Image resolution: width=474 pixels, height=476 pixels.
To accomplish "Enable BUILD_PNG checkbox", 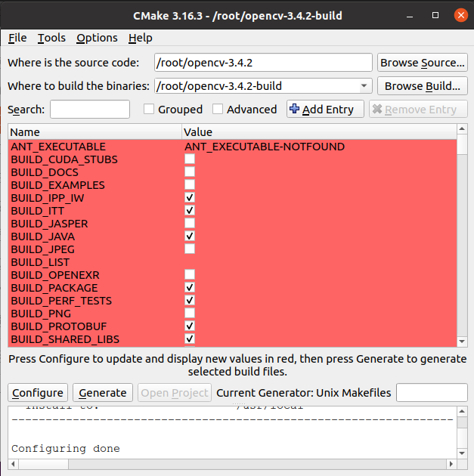I will click(x=190, y=314).
